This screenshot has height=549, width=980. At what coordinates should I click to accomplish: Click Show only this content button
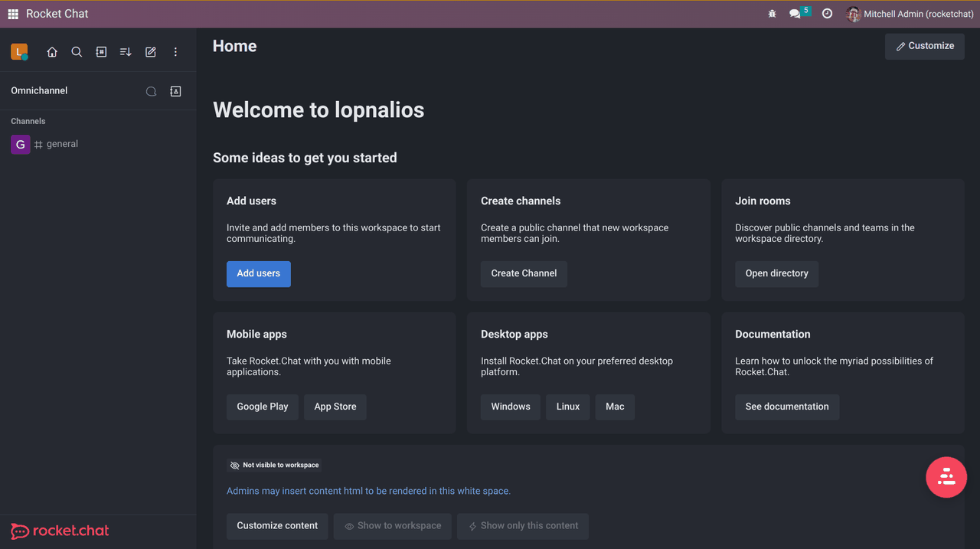coord(523,526)
